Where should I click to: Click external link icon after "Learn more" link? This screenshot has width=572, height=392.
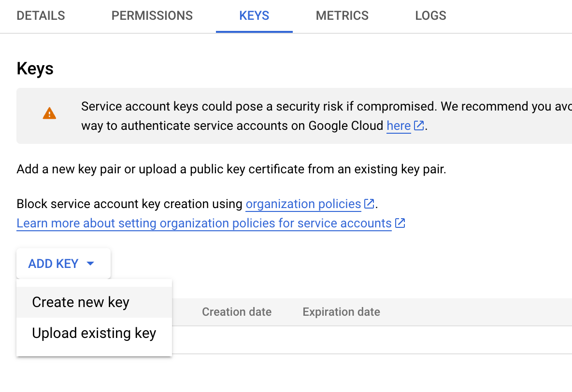400,223
